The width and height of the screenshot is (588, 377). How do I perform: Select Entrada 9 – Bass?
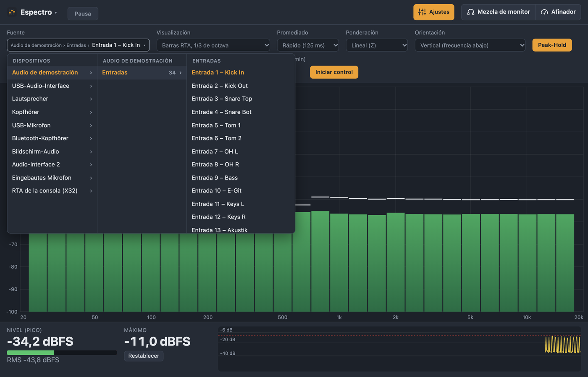coord(241,178)
